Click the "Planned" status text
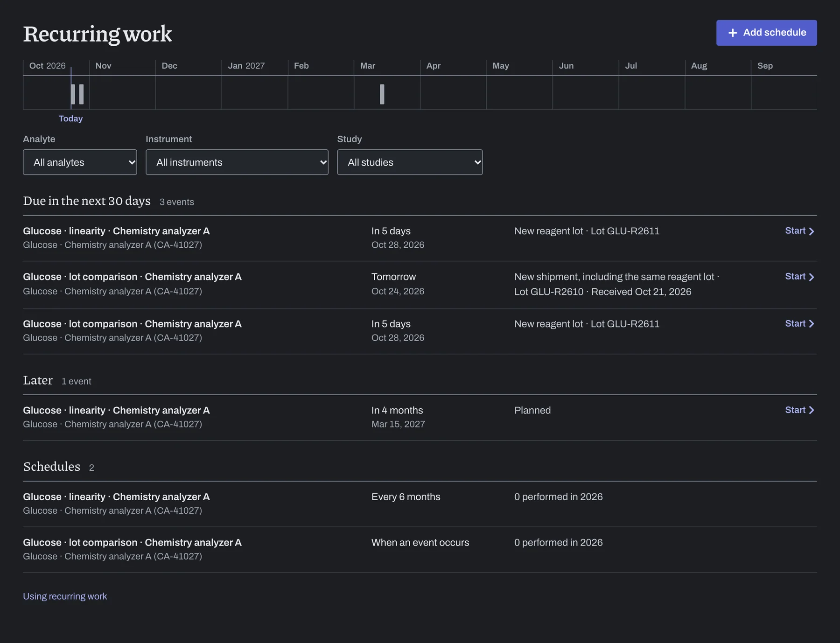 point(532,411)
